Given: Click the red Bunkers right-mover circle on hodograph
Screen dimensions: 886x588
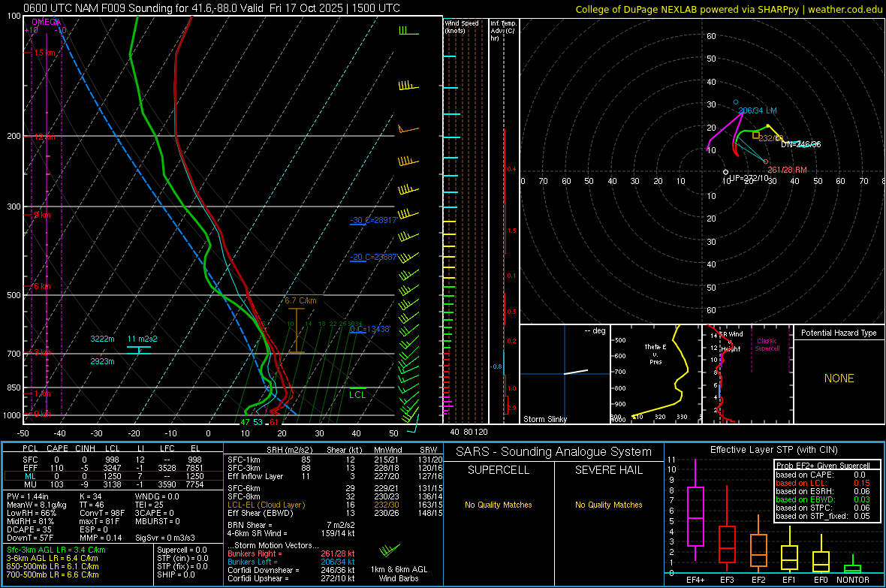Looking at the screenshot, I should pyautogui.click(x=766, y=161).
